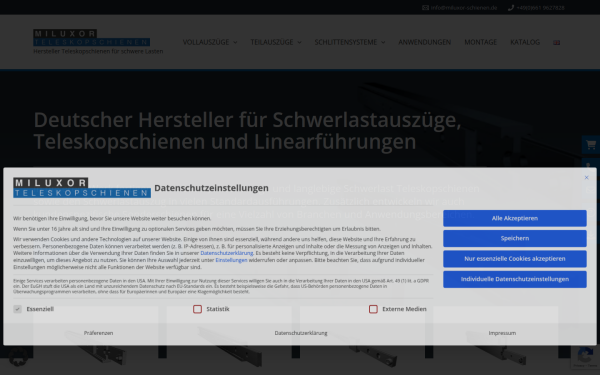Save the cookie selection with Speichern
The height and width of the screenshot is (375, 600).
pos(515,238)
